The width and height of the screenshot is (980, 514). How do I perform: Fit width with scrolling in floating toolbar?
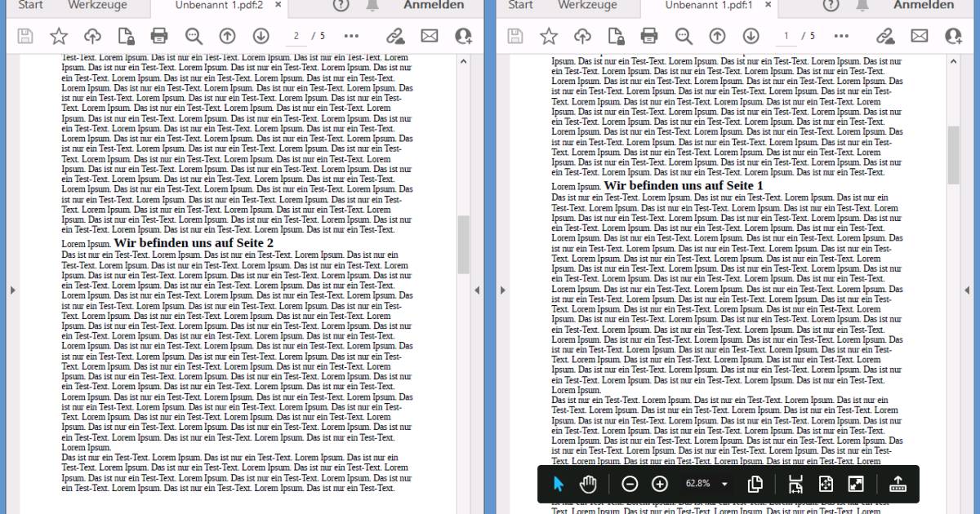pos(795,484)
